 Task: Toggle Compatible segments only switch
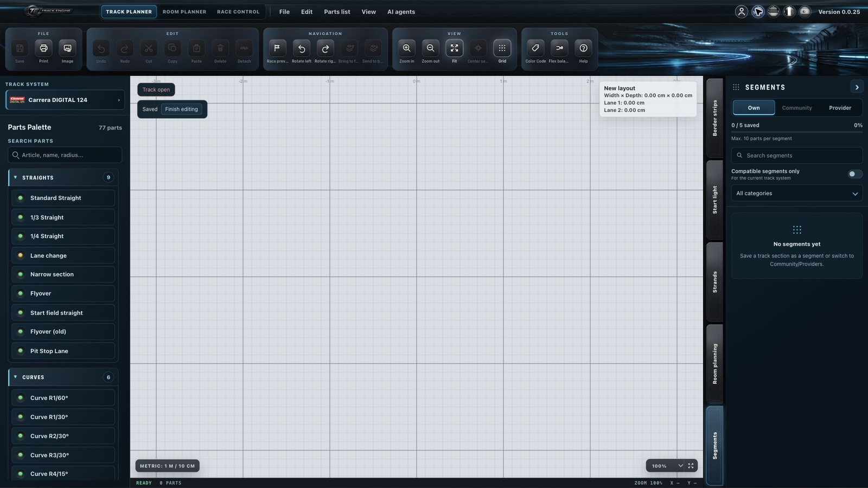(x=855, y=174)
